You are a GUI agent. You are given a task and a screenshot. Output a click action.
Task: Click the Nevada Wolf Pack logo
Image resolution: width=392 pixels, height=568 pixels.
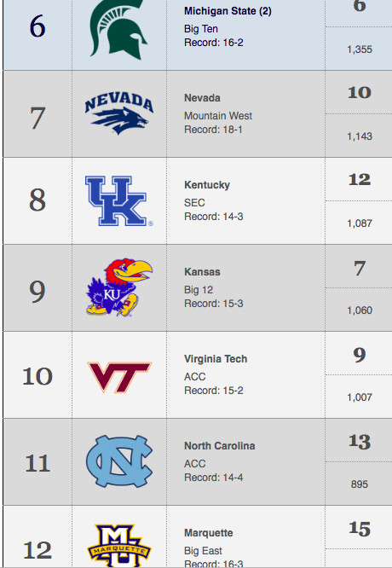(x=119, y=113)
